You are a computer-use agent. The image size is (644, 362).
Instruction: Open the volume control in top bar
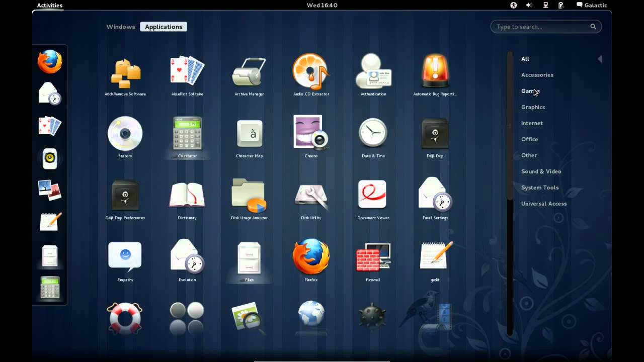(x=529, y=5)
